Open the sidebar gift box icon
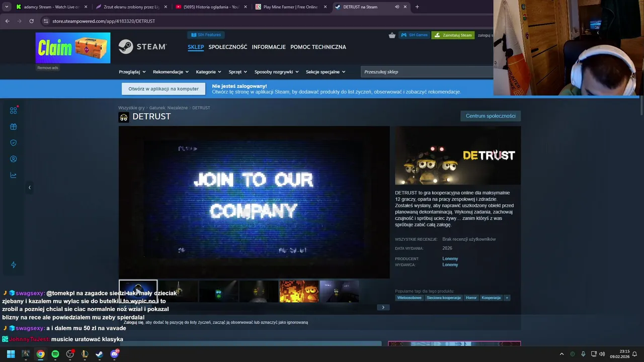This screenshot has width=644, height=362. (x=14, y=127)
